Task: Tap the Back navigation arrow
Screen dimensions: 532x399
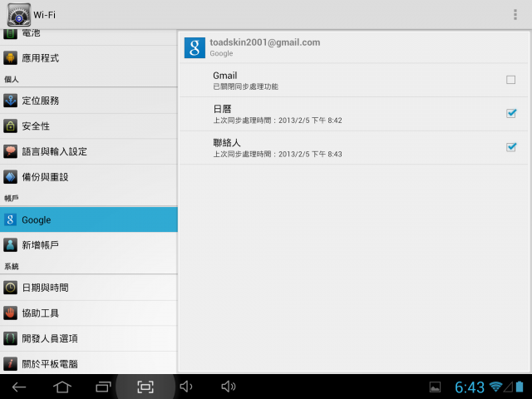Action: tap(19, 387)
